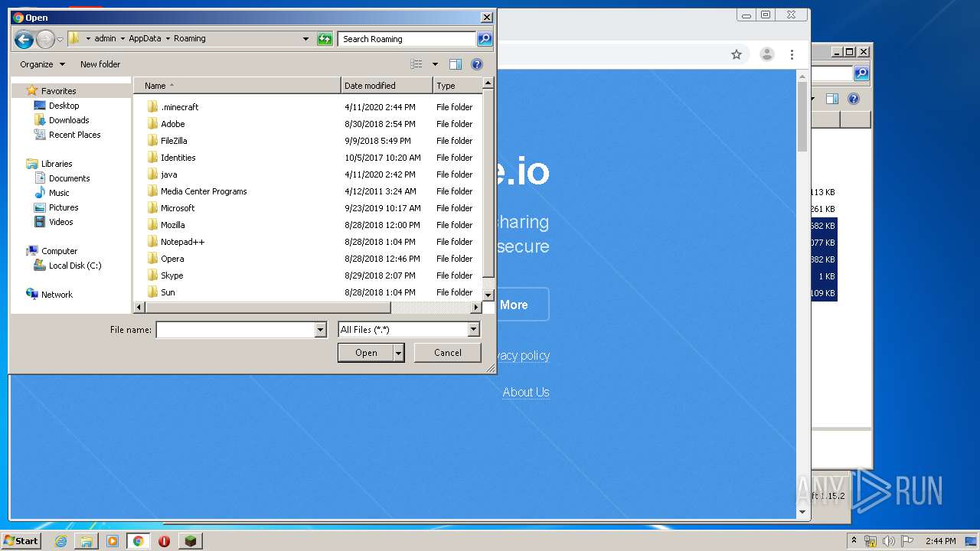Select the Mozilla folder
The image size is (980, 551).
pos(172,225)
